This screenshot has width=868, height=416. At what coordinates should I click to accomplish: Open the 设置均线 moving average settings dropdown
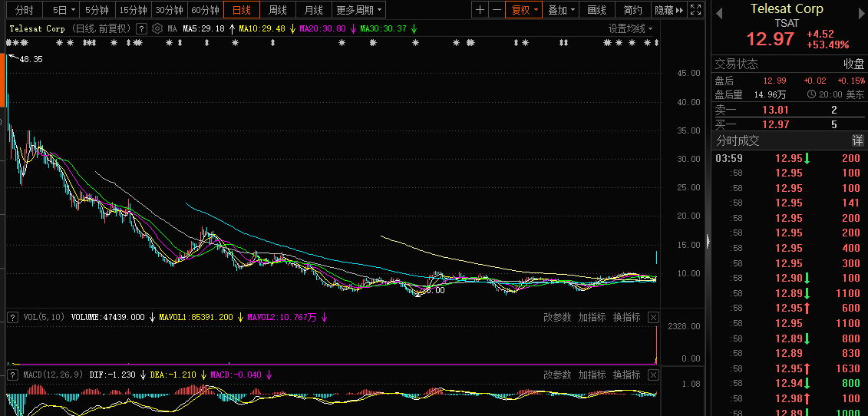coord(631,29)
